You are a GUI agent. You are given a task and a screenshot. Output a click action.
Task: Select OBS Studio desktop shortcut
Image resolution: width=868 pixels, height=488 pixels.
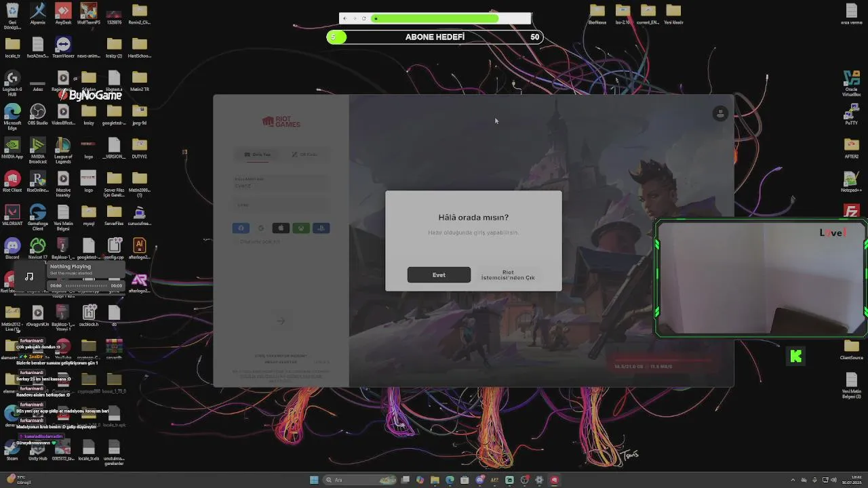click(38, 115)
